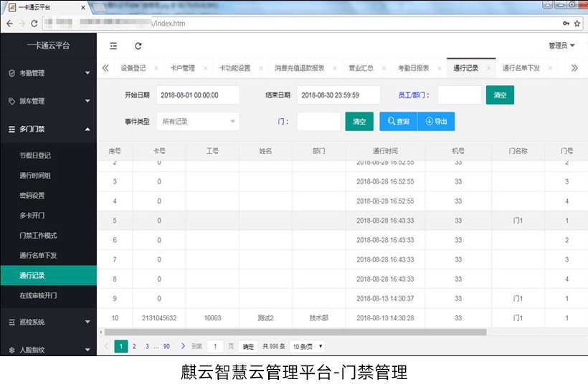Click the page refresh icon
The width and height of the screenshot is (588, 387).
pos(138,46)
